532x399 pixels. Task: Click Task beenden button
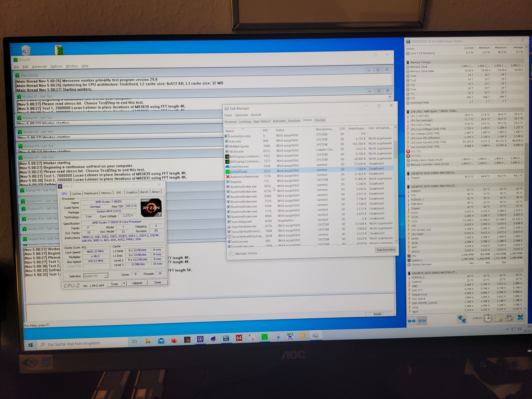pos(386,250)
